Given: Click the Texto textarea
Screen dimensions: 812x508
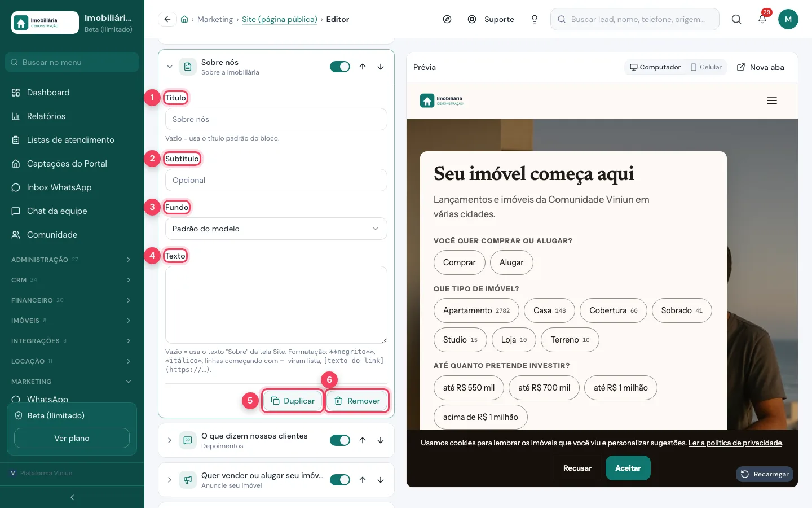Looking at the screenshot, I should [x=276, y=305].
